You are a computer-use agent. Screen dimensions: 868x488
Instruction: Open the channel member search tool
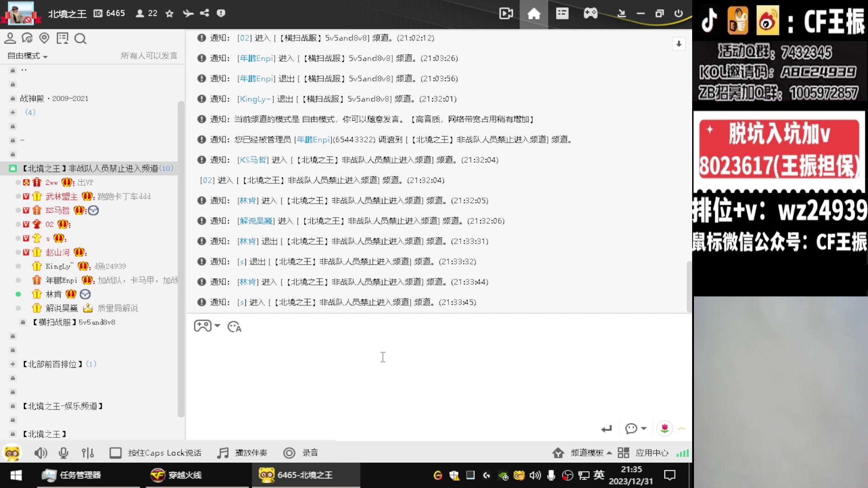click(x=80, y=39)
